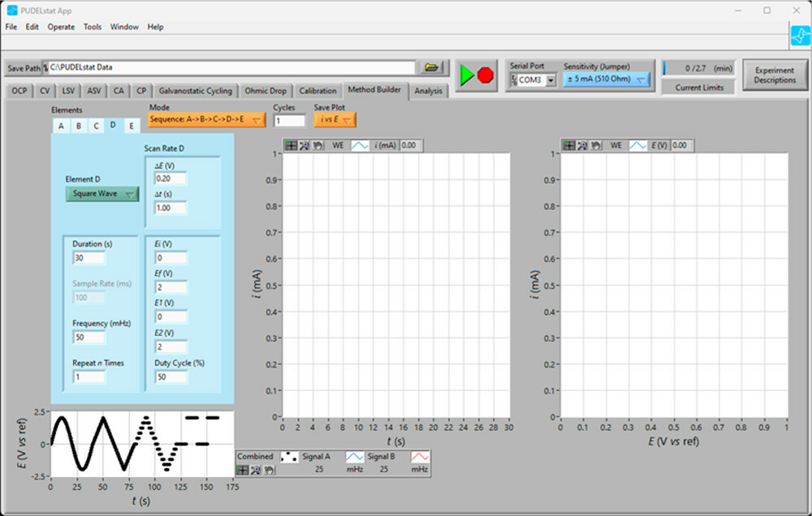Click the experiment time progress bar
812x516 pixels.
(698, 68)
